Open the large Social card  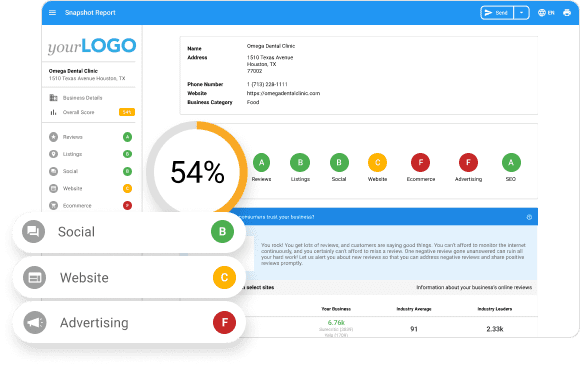click(x=129, y=232)
